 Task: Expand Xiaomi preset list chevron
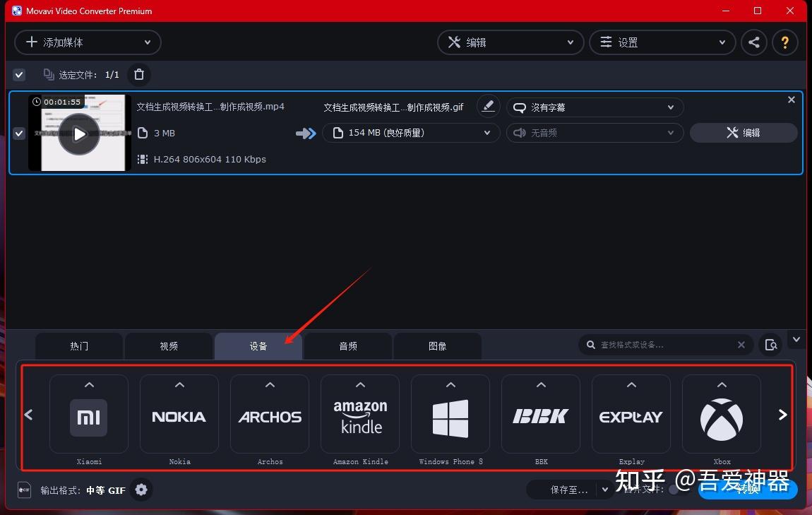tap(89, 385)
